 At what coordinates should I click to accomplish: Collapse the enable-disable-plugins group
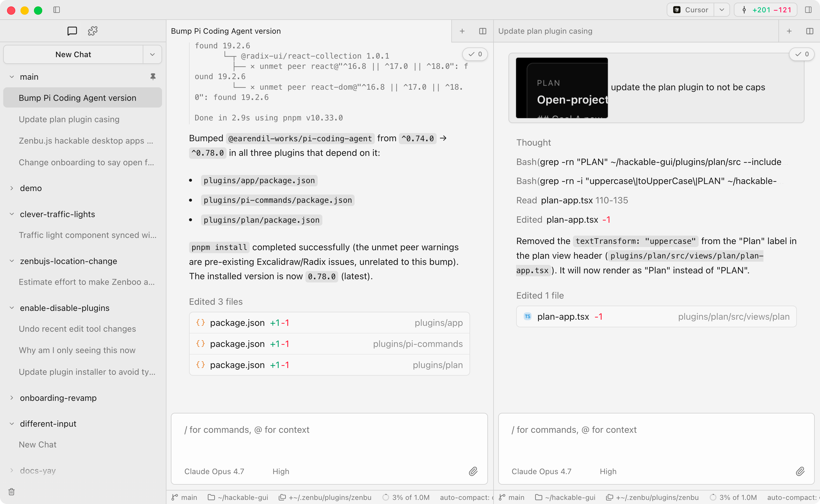(x=12, y=308)
